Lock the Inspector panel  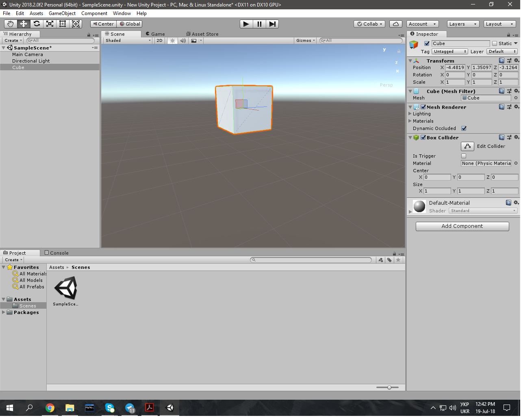point(508,35)
